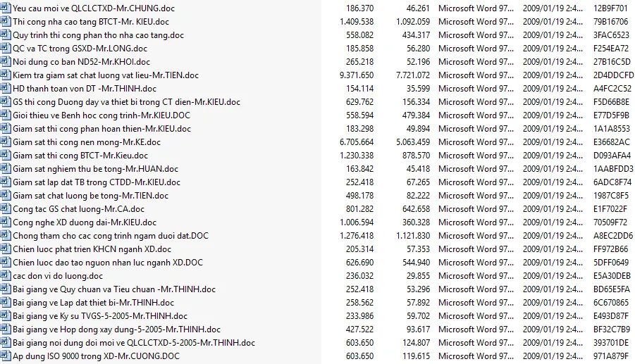Click the size value 9.371.650
635x364 pixels.
pos(356,75)
